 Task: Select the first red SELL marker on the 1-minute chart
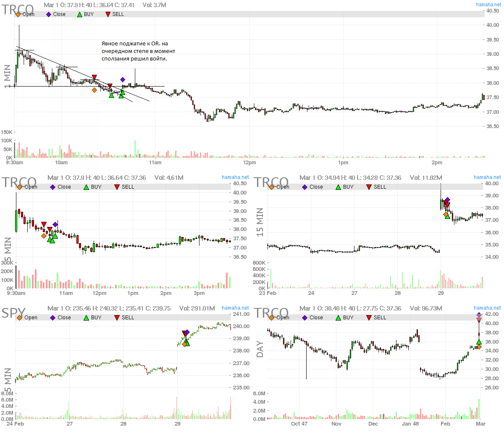tap(94, 78)
